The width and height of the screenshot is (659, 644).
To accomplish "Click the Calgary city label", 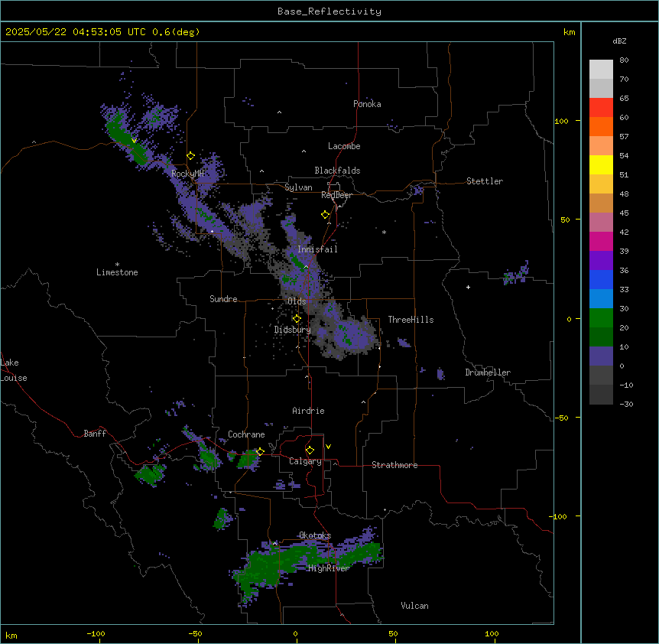I will point(306,461).
